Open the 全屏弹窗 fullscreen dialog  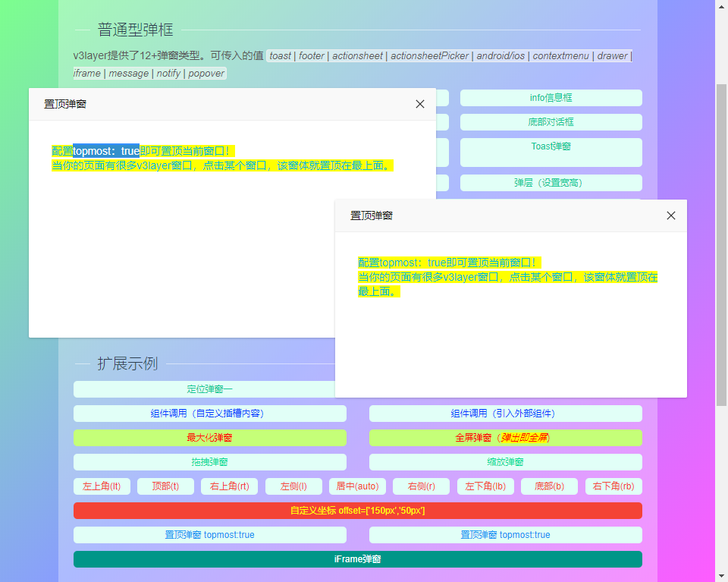click(505, 437)
